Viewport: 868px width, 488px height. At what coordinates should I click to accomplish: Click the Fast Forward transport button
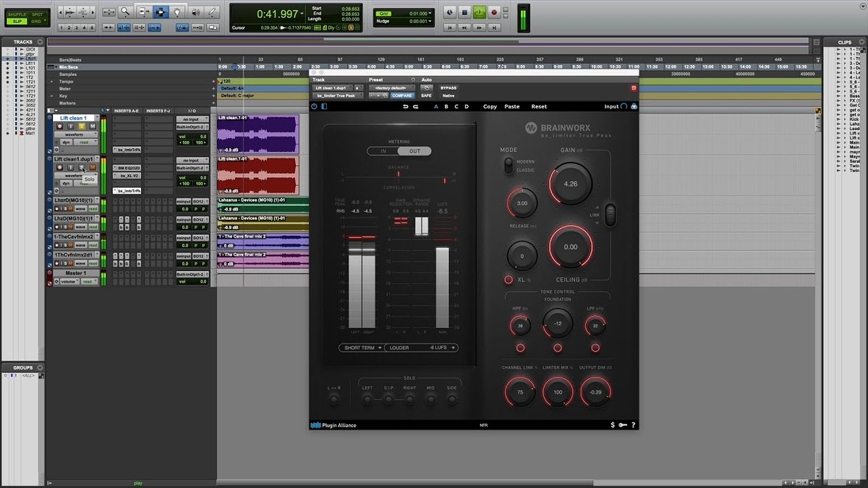pyautogui.click(x=480, y=27)
